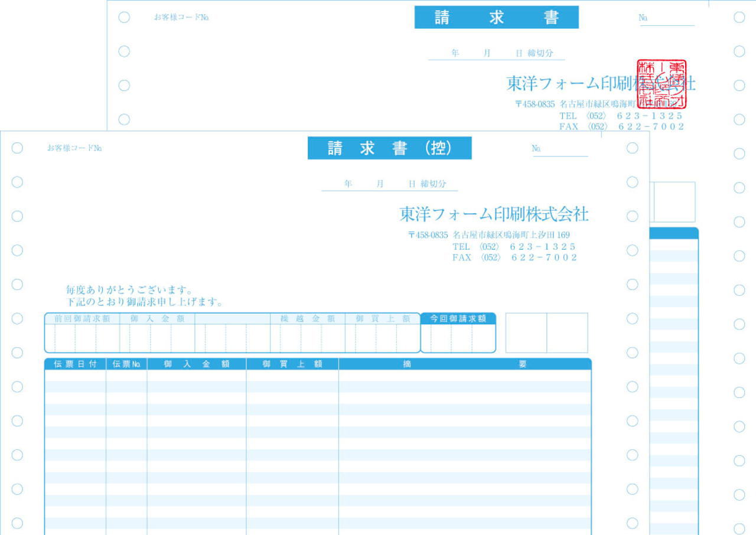Click the 伝票日付 table column header

click(x=76, y=364)
